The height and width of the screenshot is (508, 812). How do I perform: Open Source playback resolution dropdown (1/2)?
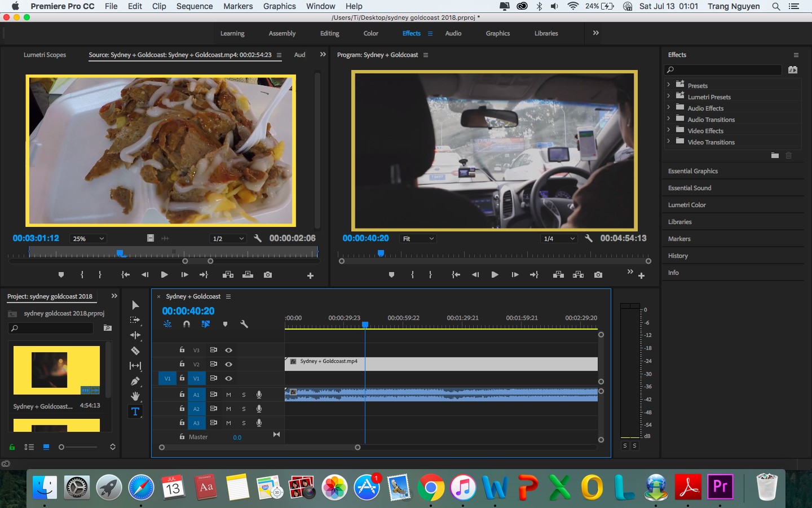pyautogui.click(x=228, y=239)
